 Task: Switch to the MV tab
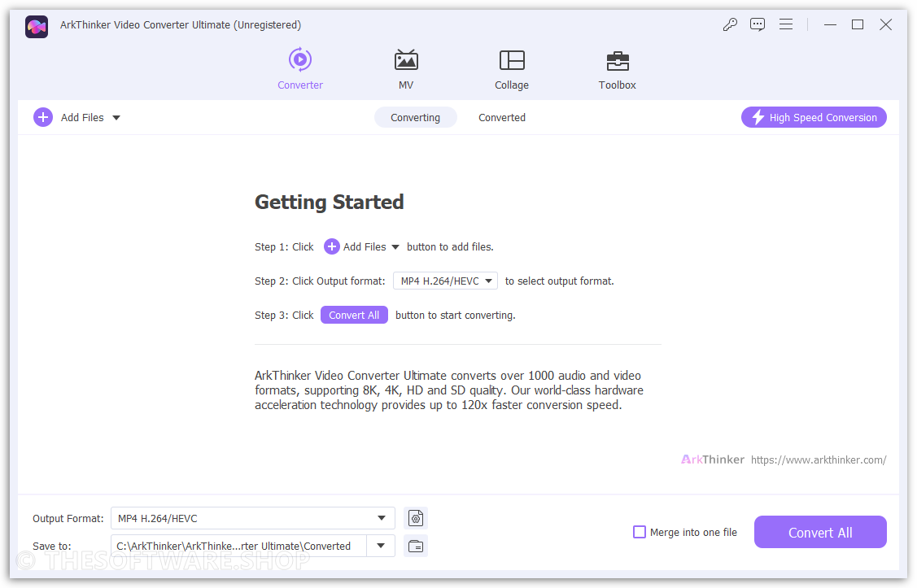(406, 69)
